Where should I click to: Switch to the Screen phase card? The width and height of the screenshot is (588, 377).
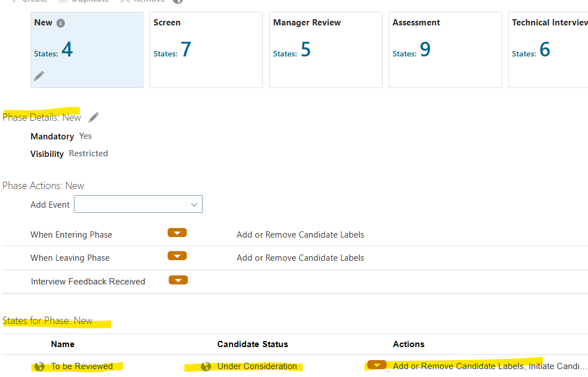click(206, 50)
